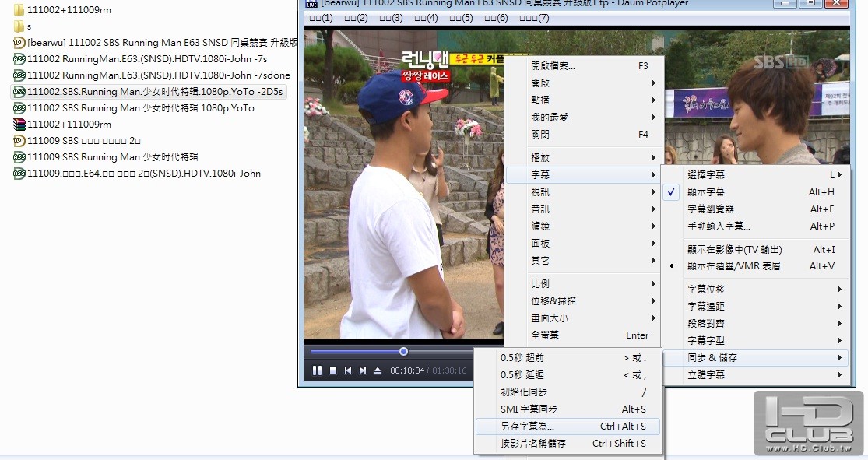Open the menu bar item labeled (4)
This screenshot has width=868, height=460.
pyautogui.click(x=427, y=18)
